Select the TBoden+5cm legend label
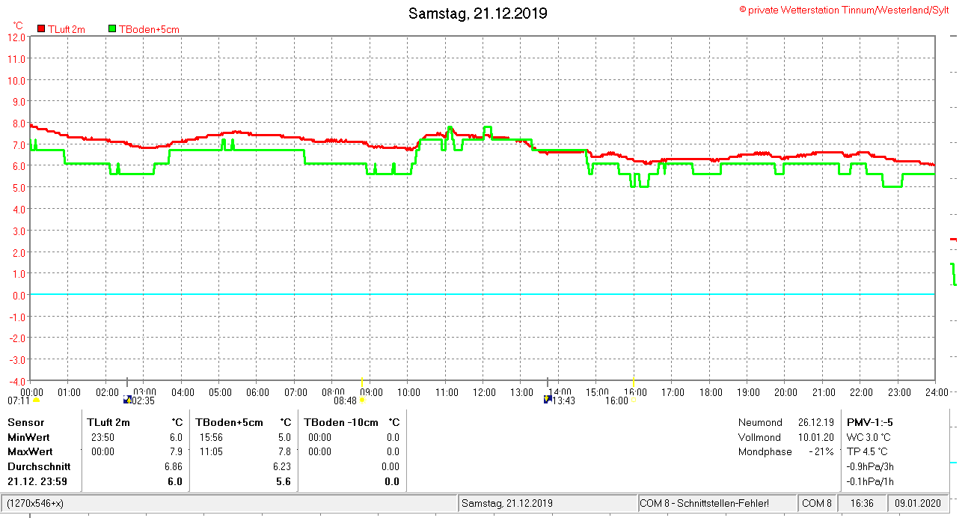980x518 pixels. [x=149, y=29]
